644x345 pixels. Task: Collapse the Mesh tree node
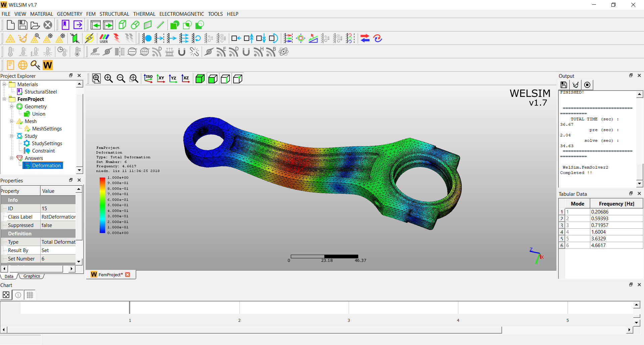(12, 121)
